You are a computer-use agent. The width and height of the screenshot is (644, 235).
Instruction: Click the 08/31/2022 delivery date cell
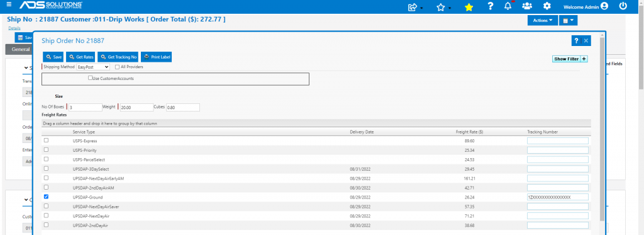click(360, 169)
